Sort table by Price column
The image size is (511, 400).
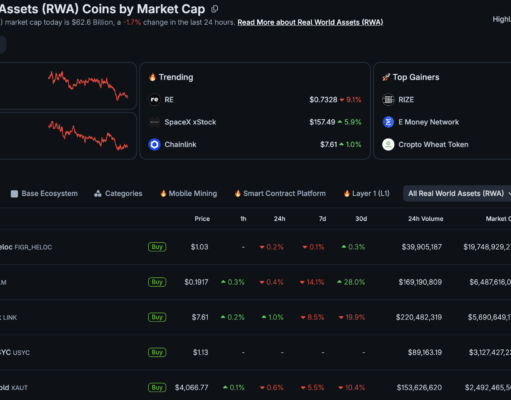pyautogui.click(x=202, y=219)
